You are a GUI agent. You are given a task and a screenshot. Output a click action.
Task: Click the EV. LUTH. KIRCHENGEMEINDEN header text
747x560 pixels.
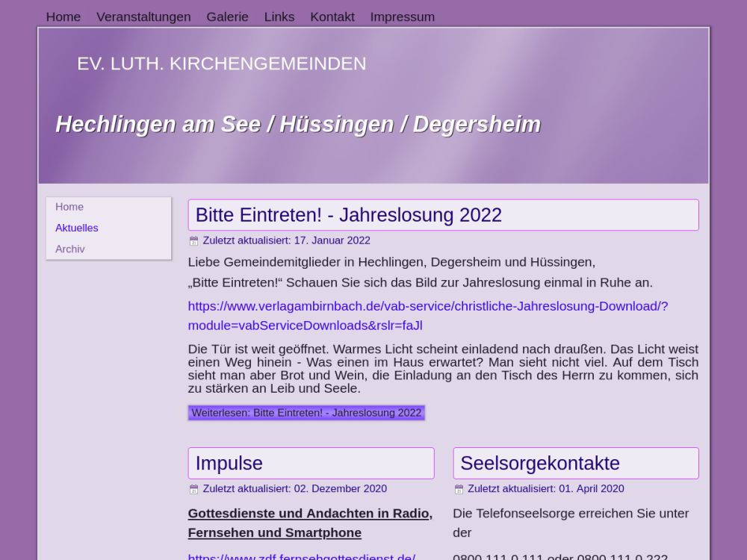click(x=222, y=64)
